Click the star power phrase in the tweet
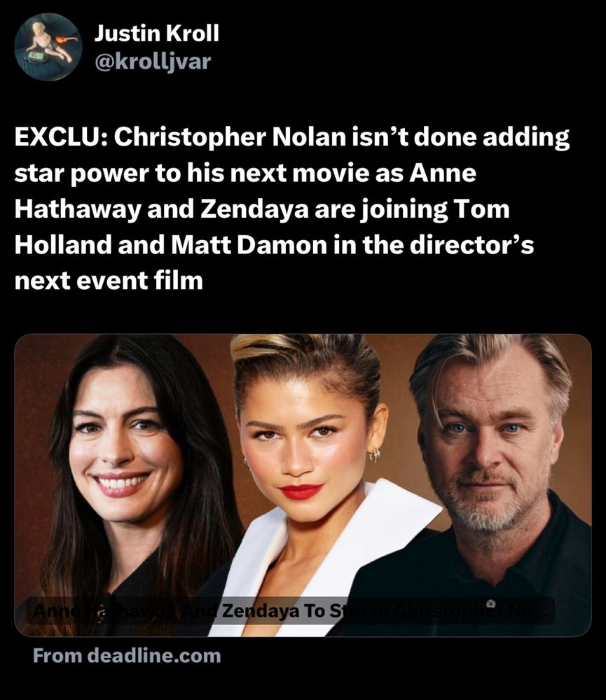 coord(82,173)
